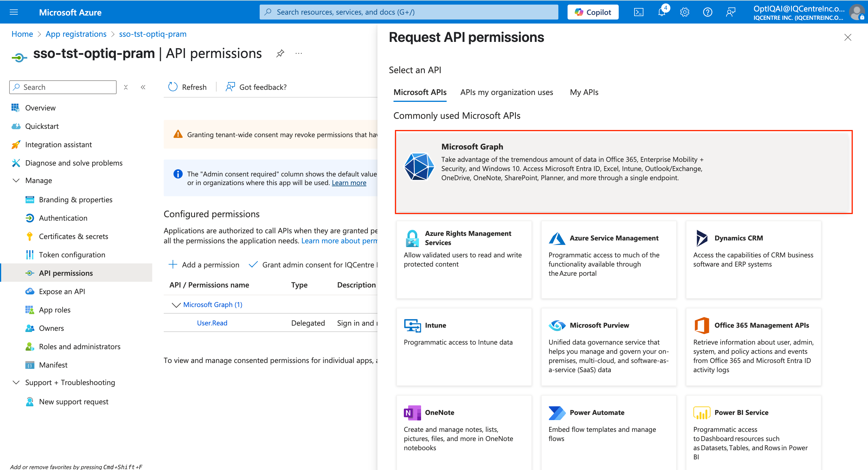The image size is (868, 470).
Task: Switch to the Microsoft APIs tab
Action: [420, 92]
